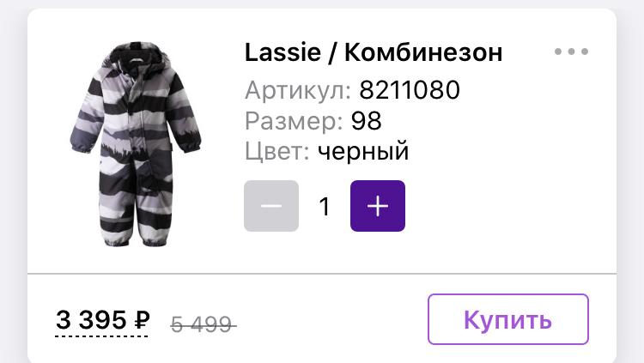Click the Цвет label

pyautogui.click(x=277, y=151)
